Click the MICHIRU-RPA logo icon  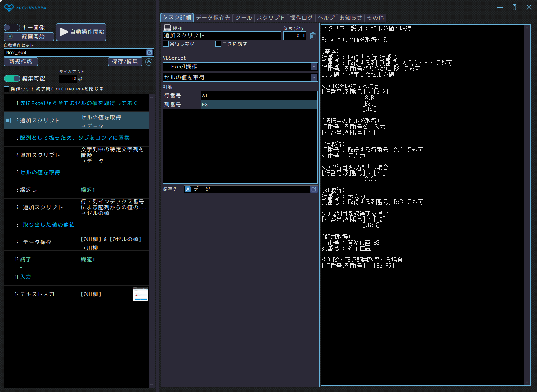point(9,8)
